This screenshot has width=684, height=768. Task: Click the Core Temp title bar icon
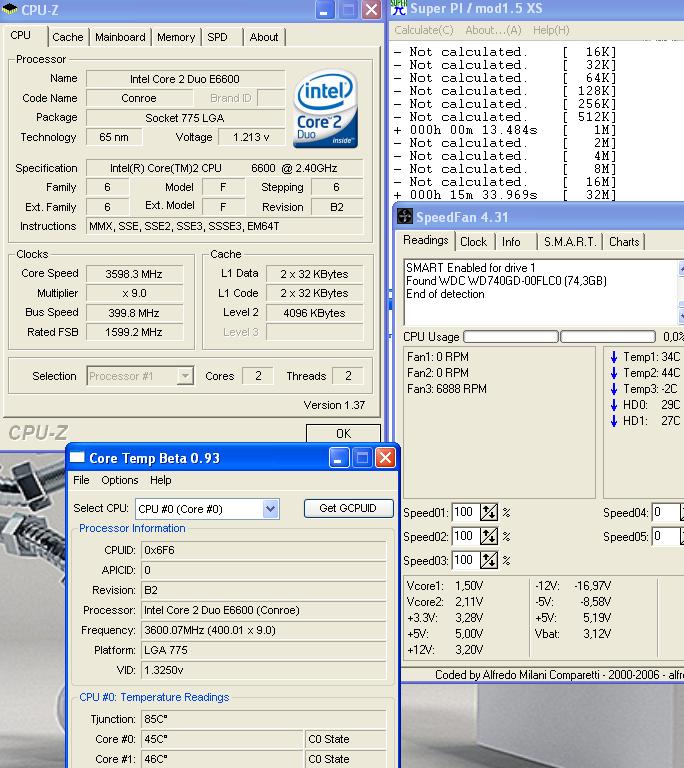click(77, 457)
